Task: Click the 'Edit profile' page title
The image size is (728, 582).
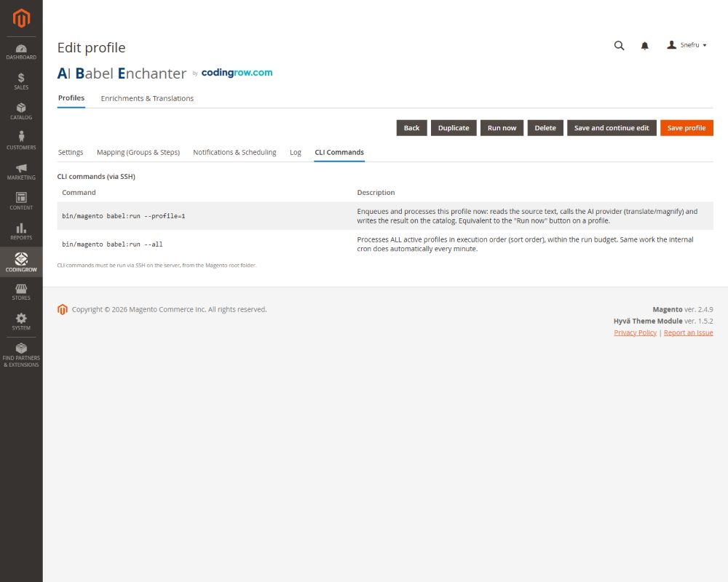Action: [x=92, y=48]
